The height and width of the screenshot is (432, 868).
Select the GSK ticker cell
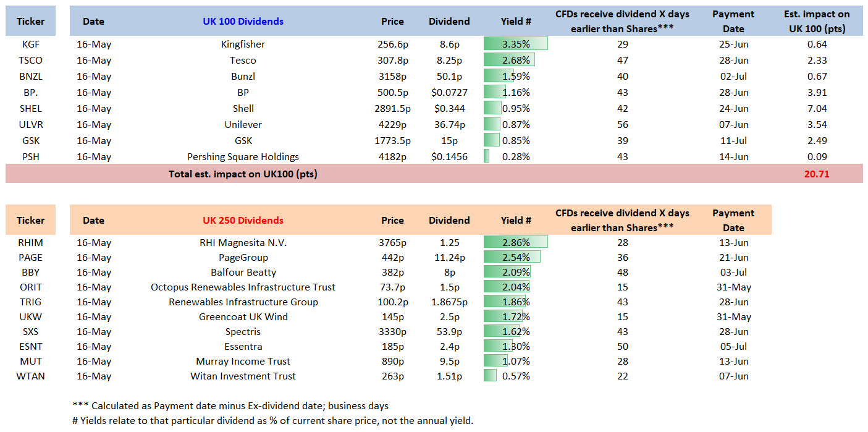[x=30, y=141]
